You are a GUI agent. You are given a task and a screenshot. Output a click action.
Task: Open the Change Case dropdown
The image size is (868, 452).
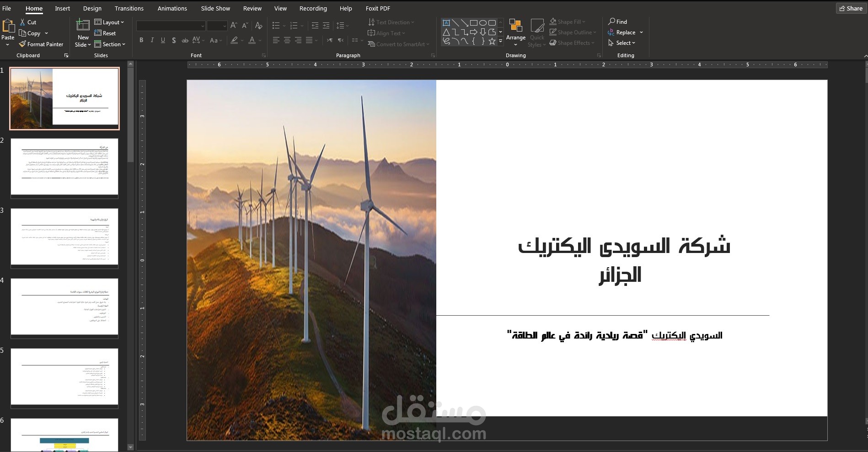[x=216, y=40]
